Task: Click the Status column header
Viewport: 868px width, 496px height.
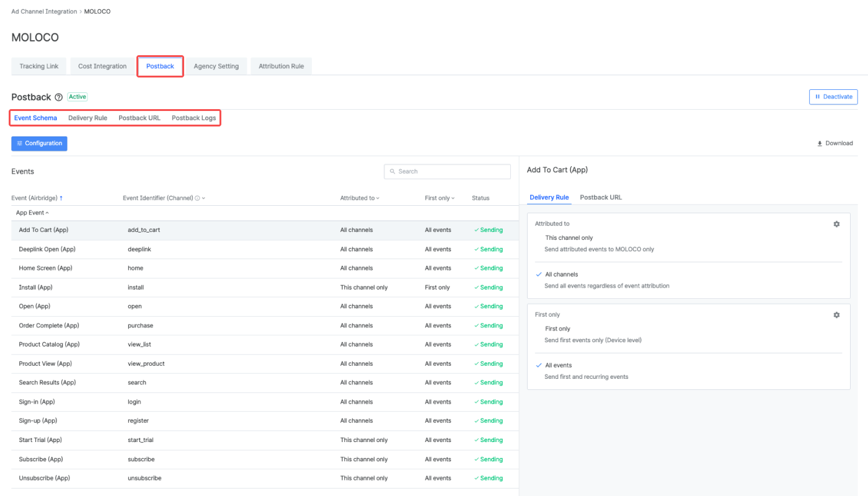Action: 480,198
